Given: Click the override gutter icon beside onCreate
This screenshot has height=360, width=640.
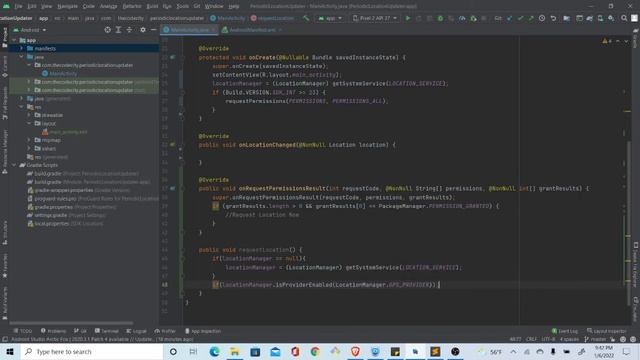Looking at the screenshot, I should (173, 58).
